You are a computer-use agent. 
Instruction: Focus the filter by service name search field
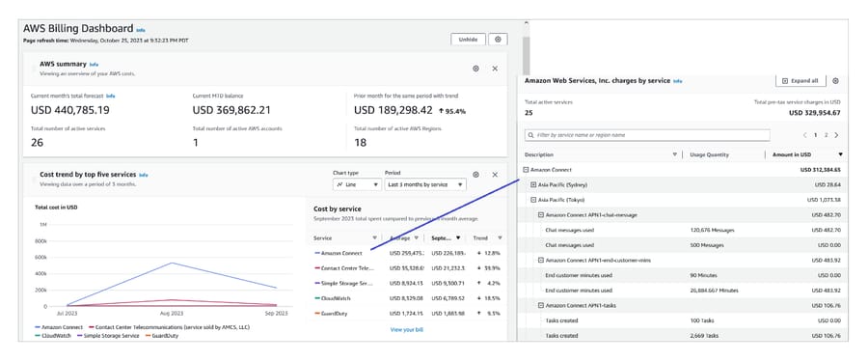tap(647, 135)
